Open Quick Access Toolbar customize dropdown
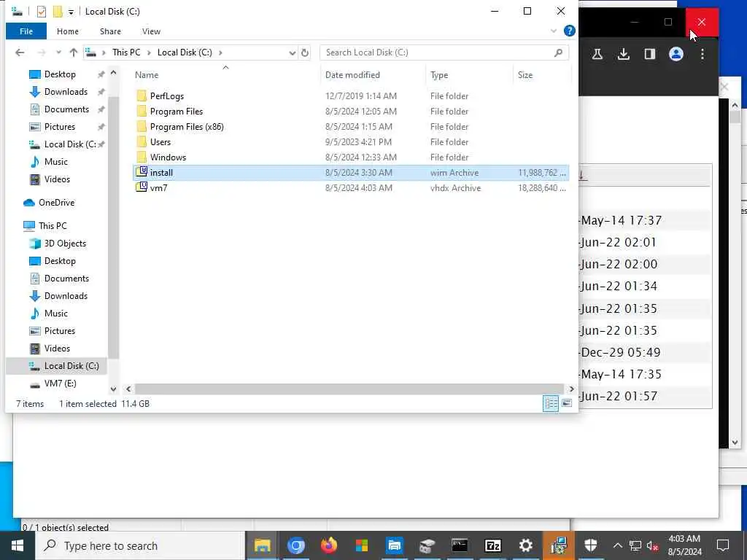Viewport: 747px width, 560px height. (x=71, y=12)
